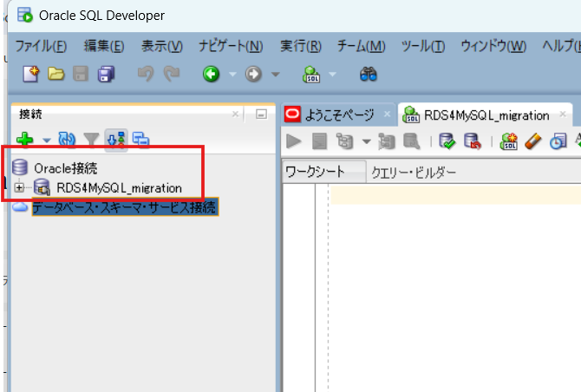This screenshot has width=581, height=392.
Task: Close the RDS4MySQL_migration worksheet tab
Action: tap(563, 114)
